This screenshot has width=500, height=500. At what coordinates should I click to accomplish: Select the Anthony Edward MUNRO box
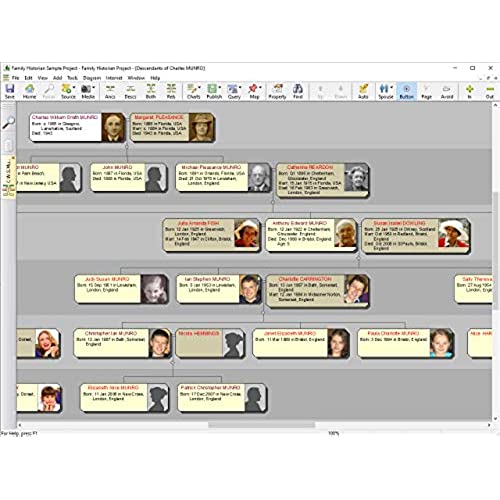pos(311,235)
